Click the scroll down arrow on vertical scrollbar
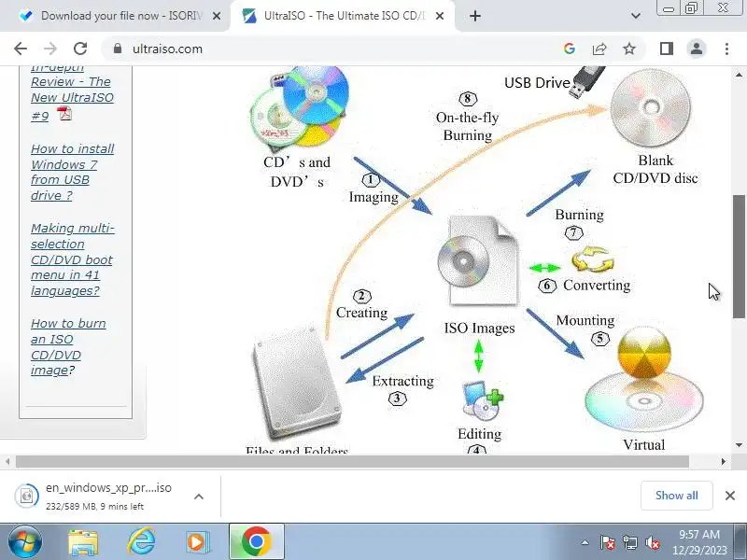This screenshot has width=747, height=560. click(x=739, y=445)
